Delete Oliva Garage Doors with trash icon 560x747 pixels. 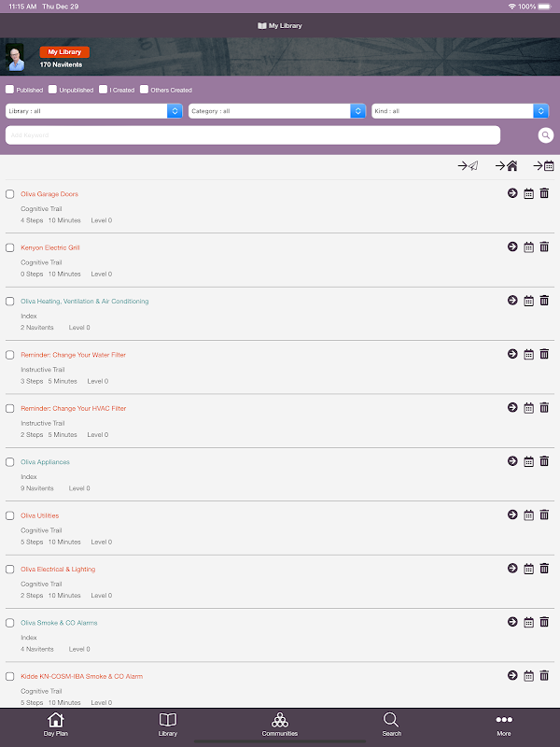pos(544,193)
